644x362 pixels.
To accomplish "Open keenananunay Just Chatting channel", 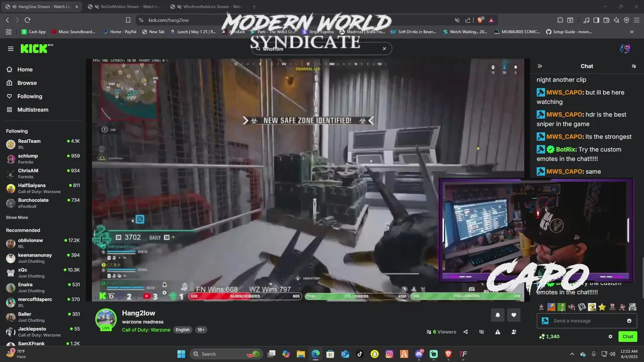I will coord(43,258).
